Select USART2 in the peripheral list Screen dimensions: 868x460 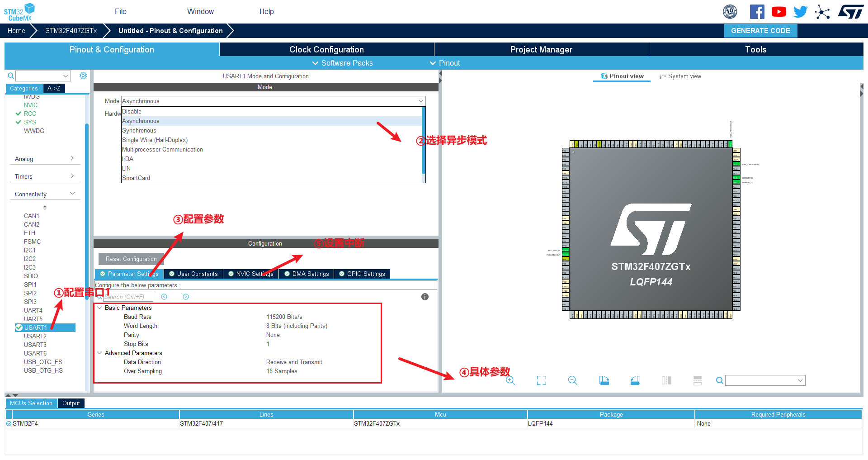[x=35, y=336]
